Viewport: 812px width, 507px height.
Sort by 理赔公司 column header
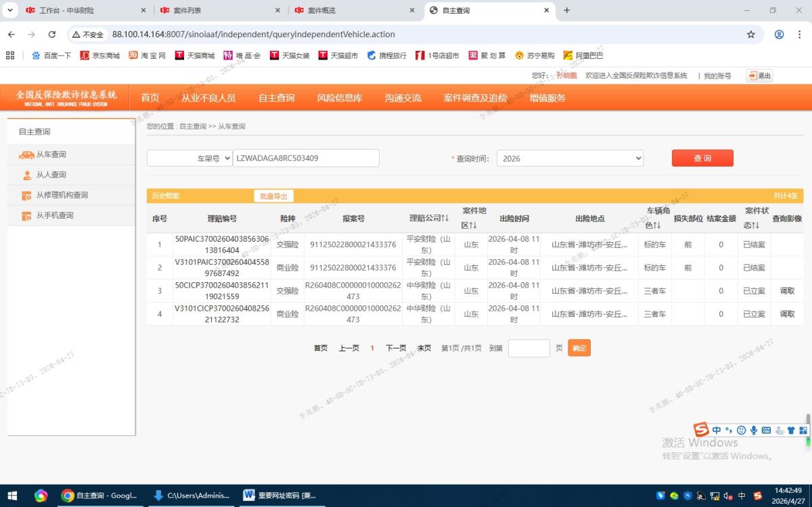coord(429,218)
